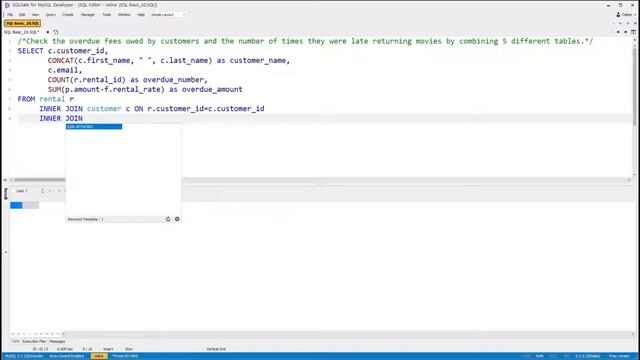This screenshot has width=640, height=360.
Task: Select the orange SQL Basic_20.SQL tab
Action: (x=22, y=23)
